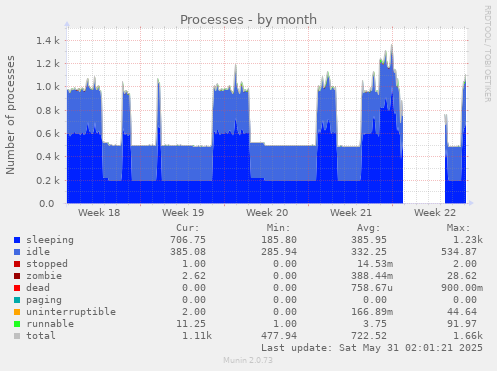Click sleeping minimum value 185.80

279,240
